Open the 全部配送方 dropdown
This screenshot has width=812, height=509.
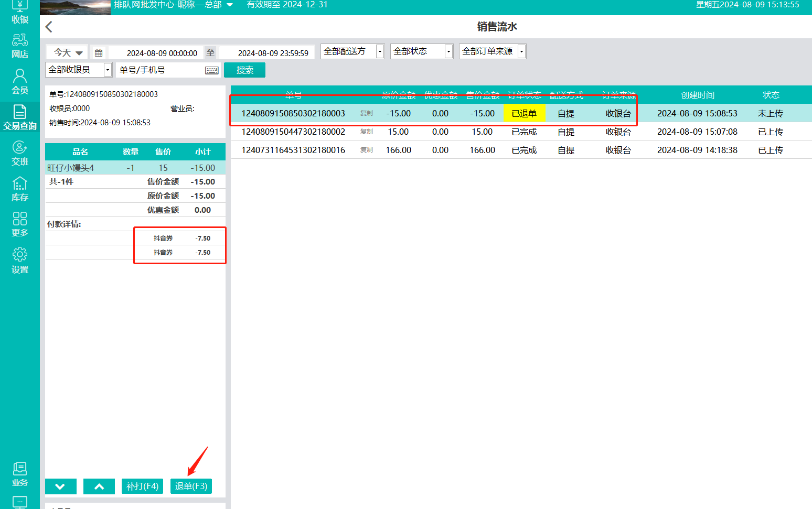pyautogui.click(x=352, y=51)
